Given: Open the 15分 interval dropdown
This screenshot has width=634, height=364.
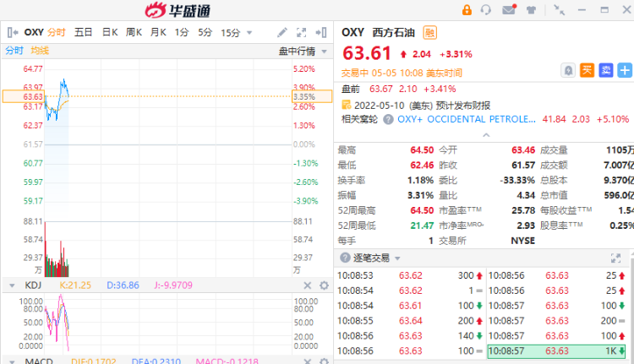Looking at the screenshot, I should [x=233, y=32].
